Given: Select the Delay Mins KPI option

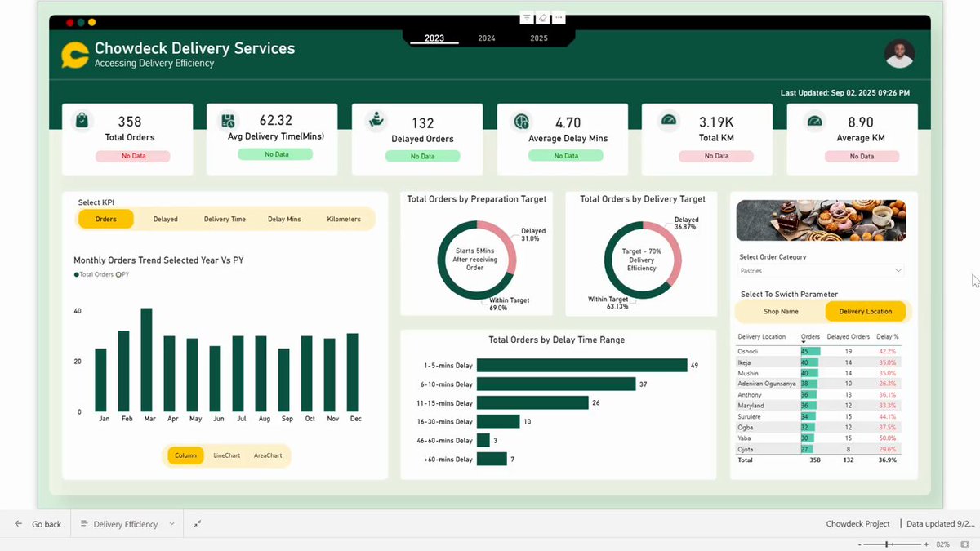Looking at the screenshot, I should 284,219.
